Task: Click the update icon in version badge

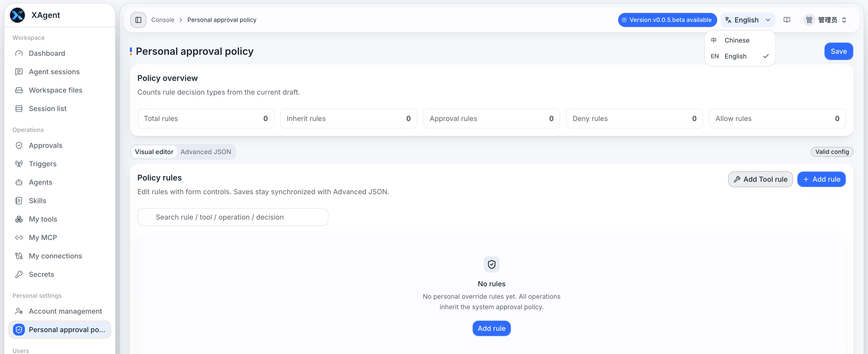Action: (624, 20)
